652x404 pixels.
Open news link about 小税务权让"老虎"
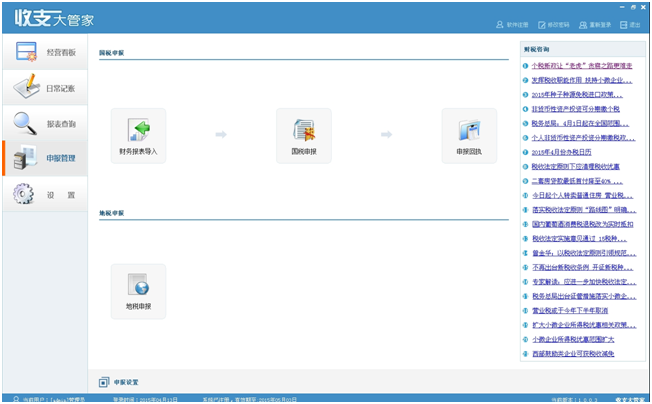coord(577,65)
